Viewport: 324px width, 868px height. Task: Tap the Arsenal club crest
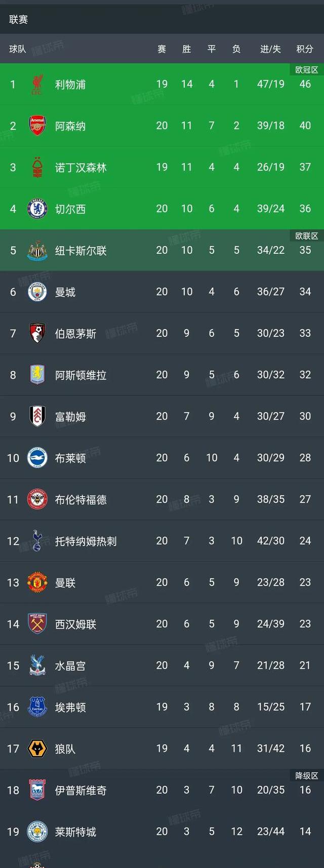point(37,126)
